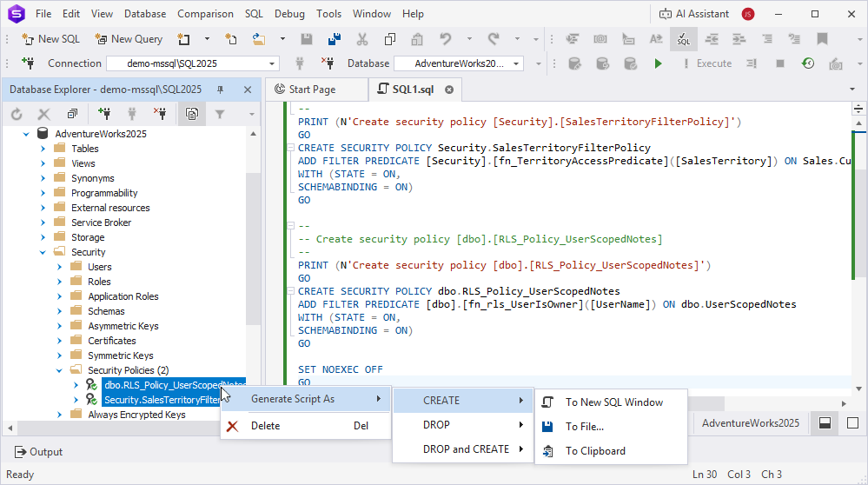Open the Database menu

click(x=145, y=14)
